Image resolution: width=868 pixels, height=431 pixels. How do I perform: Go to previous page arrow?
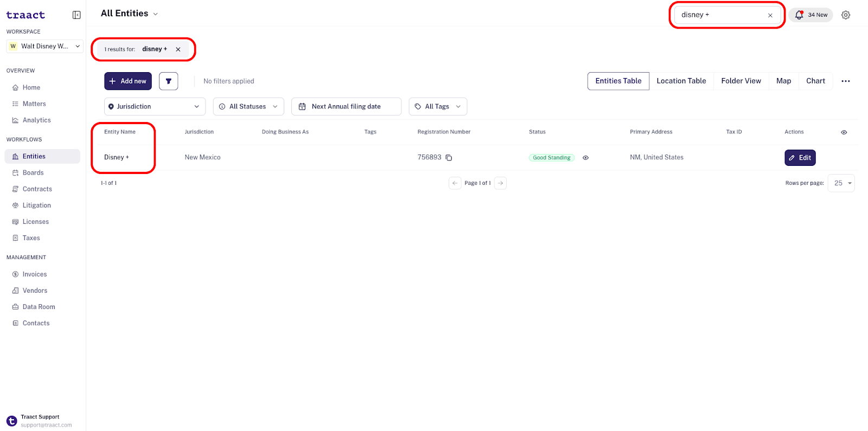click(x=455, y=183)
